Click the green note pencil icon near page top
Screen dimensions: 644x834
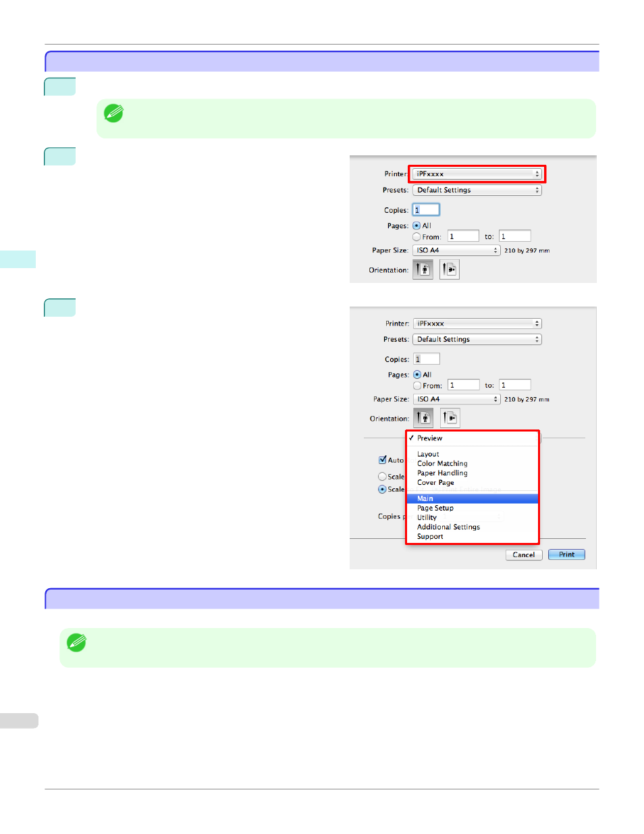(x=113, y=113)
